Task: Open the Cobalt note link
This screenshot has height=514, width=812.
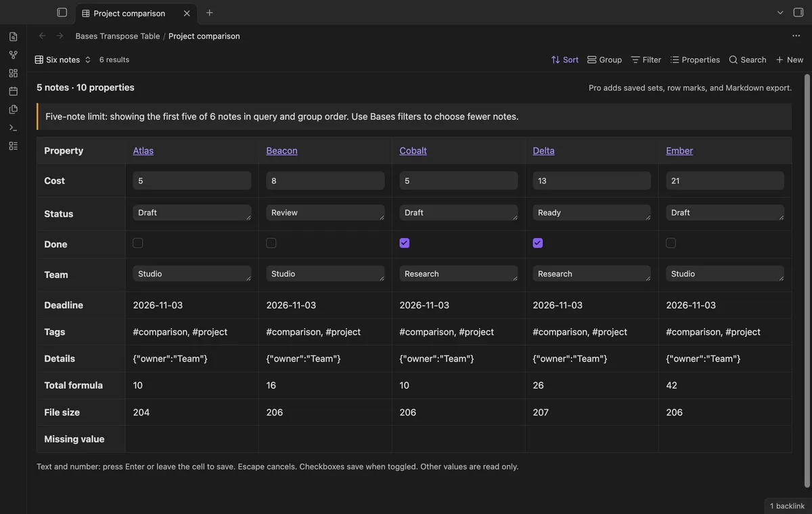Action: coord(413,151)
